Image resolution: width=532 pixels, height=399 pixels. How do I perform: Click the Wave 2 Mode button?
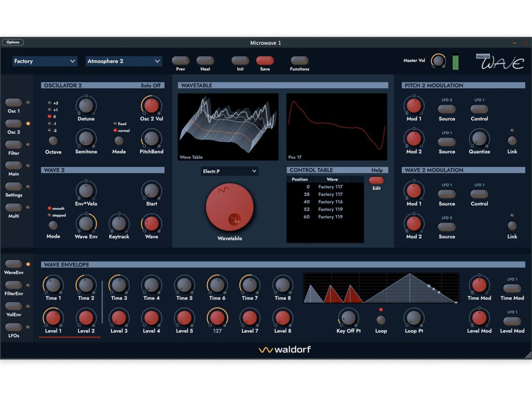pos(53,225)
